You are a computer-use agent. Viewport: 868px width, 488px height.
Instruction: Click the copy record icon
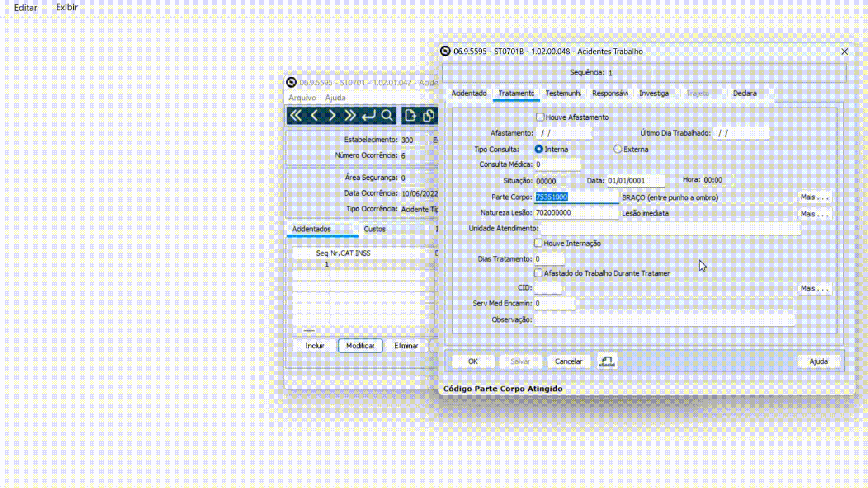coord(429,116)
